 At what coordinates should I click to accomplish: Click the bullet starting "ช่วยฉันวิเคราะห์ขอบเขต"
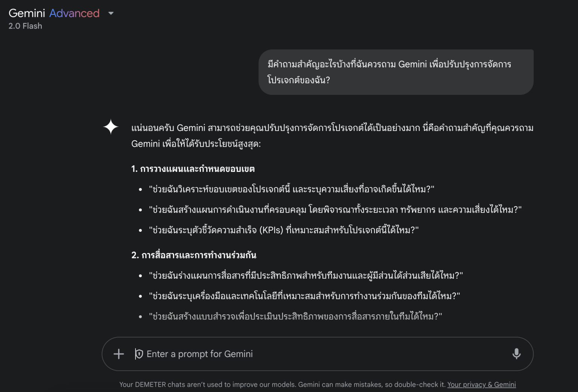[x=292, y=189]
